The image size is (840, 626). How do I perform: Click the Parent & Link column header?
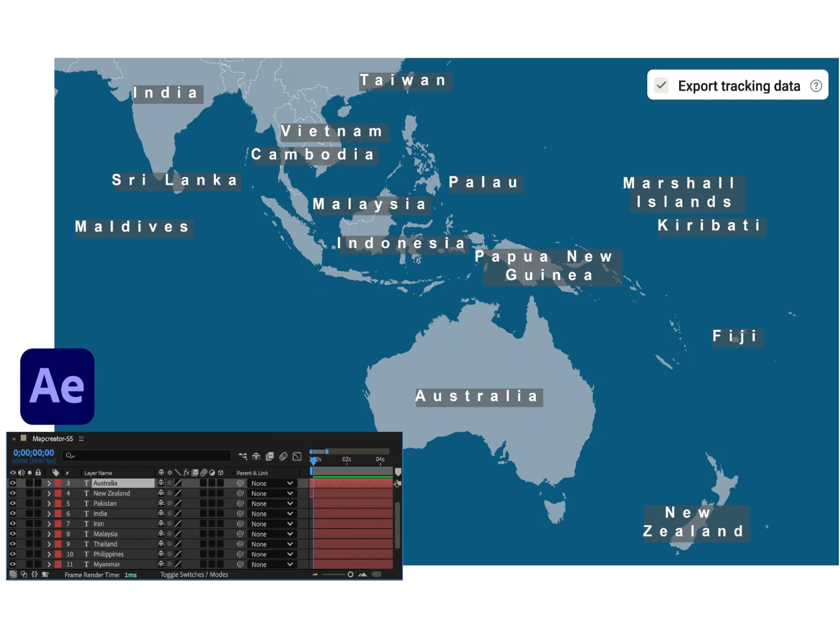tap(252, 473)
